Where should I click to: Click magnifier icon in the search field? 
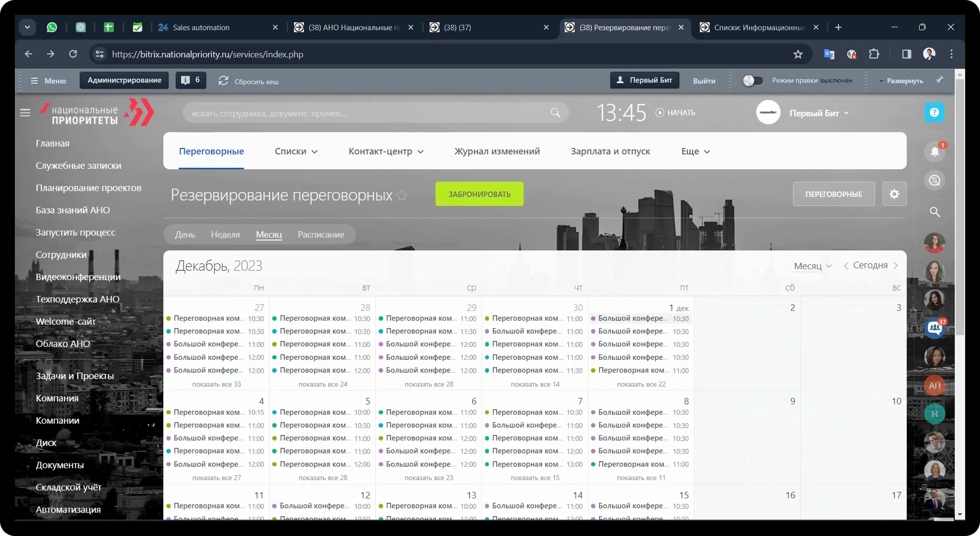[555, 113]
